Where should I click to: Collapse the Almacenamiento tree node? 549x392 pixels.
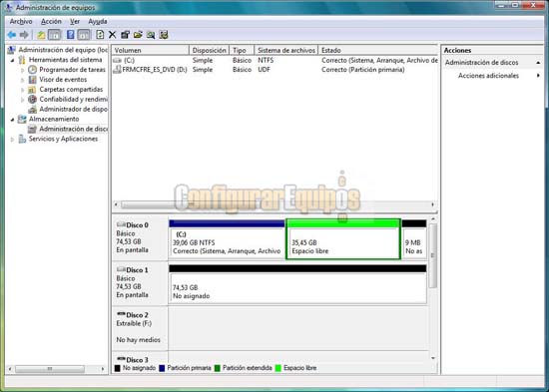(x=13, y=120)
